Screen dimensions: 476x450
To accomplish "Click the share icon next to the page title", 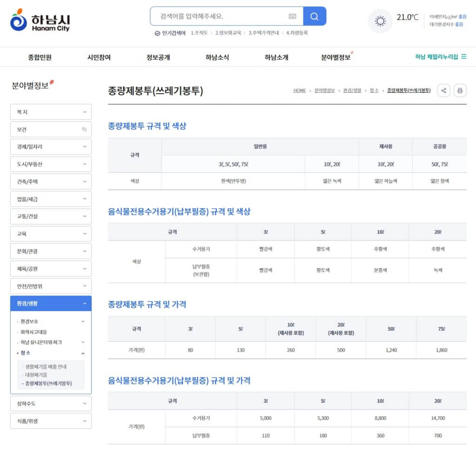I will pos(443,91).
